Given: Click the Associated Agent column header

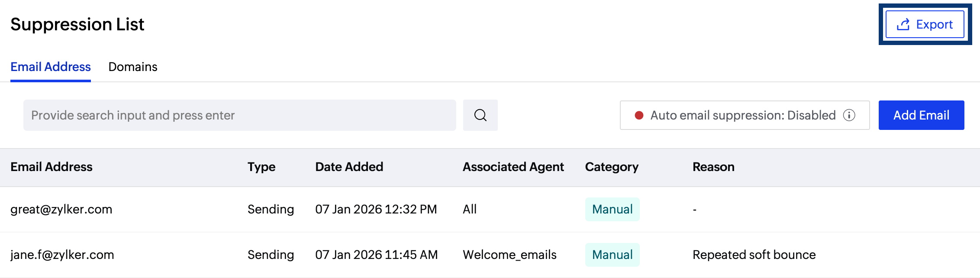Looking at the screenshot, I should [x=513, y=167].
